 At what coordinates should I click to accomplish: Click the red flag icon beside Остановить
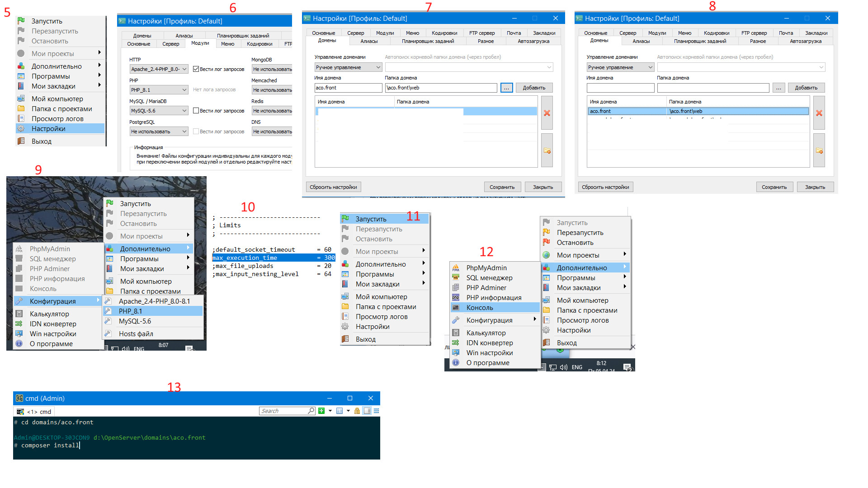click(x=546, y=242)
